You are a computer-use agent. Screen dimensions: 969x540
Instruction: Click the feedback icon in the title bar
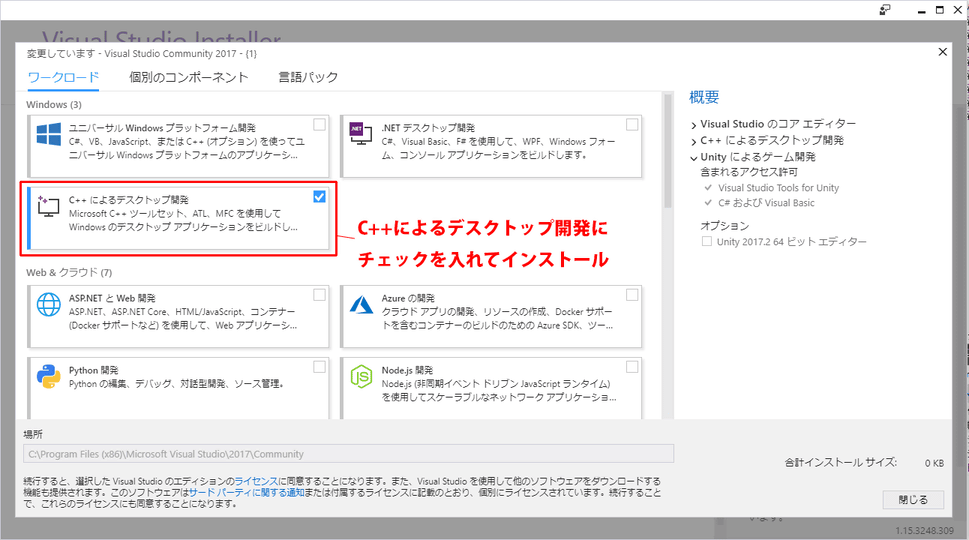[x=885, y=10]
